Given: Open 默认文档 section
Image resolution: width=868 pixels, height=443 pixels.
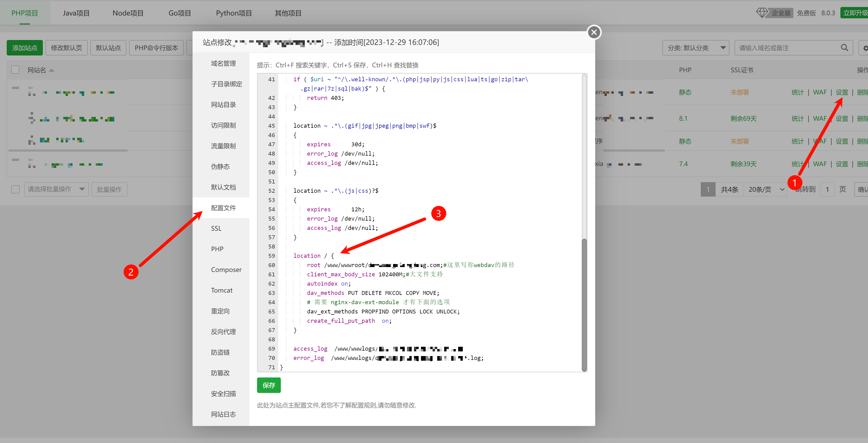Looking at the screenshot, I should 223,187.
